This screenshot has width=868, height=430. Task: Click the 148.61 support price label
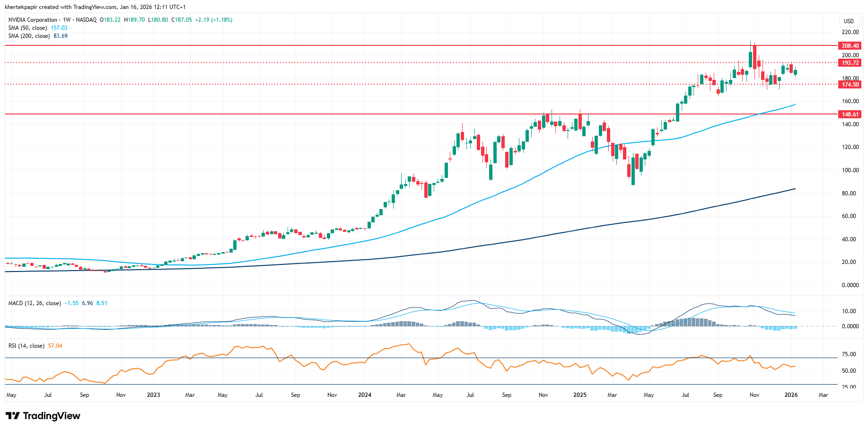tap(850, 114)
